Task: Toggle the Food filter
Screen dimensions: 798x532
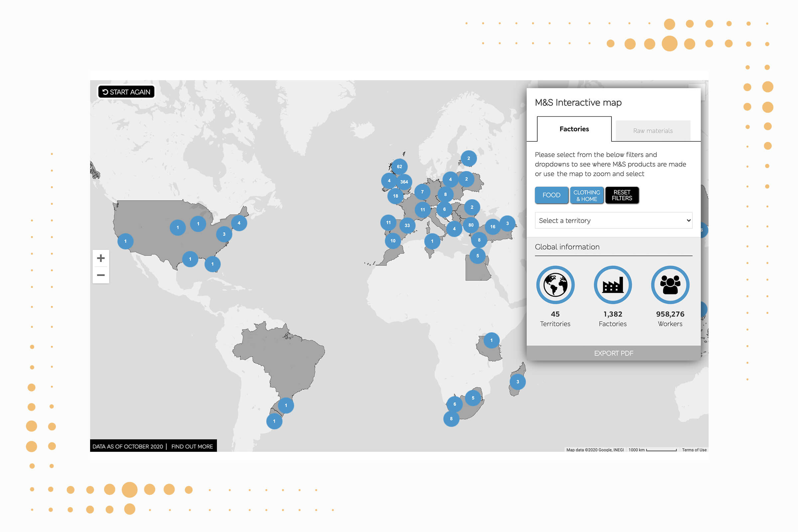Action: [x=551, y=195]
